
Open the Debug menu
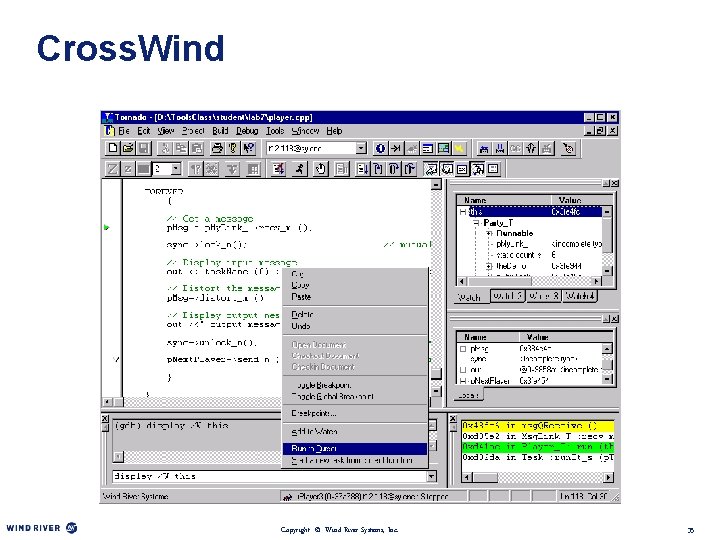pos(247,131)
